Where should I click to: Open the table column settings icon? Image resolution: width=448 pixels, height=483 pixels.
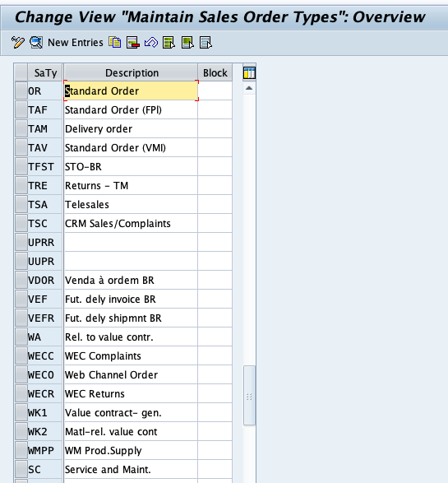coord(249,73)
